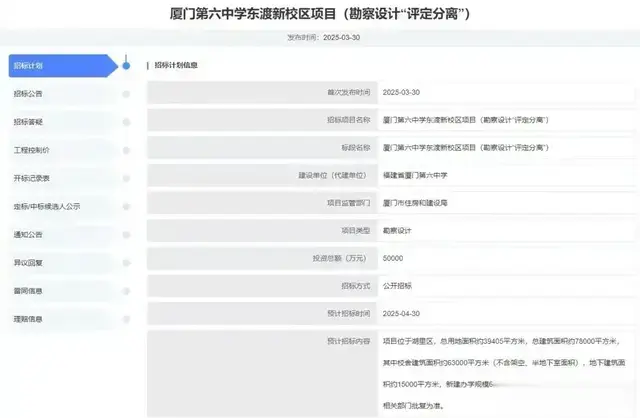The image size is (640, 418).
Task: Click the 项目监管部门 label
Action: point(349,203)
